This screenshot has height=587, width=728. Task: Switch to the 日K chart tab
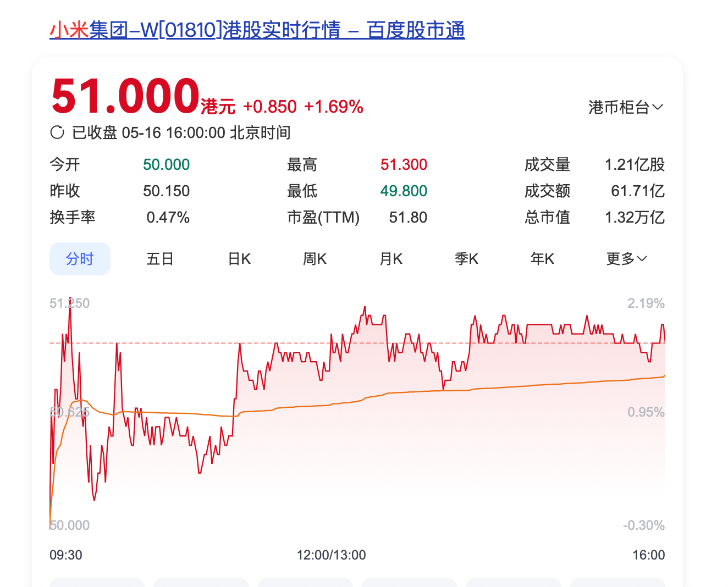click(x=239, y=259)
